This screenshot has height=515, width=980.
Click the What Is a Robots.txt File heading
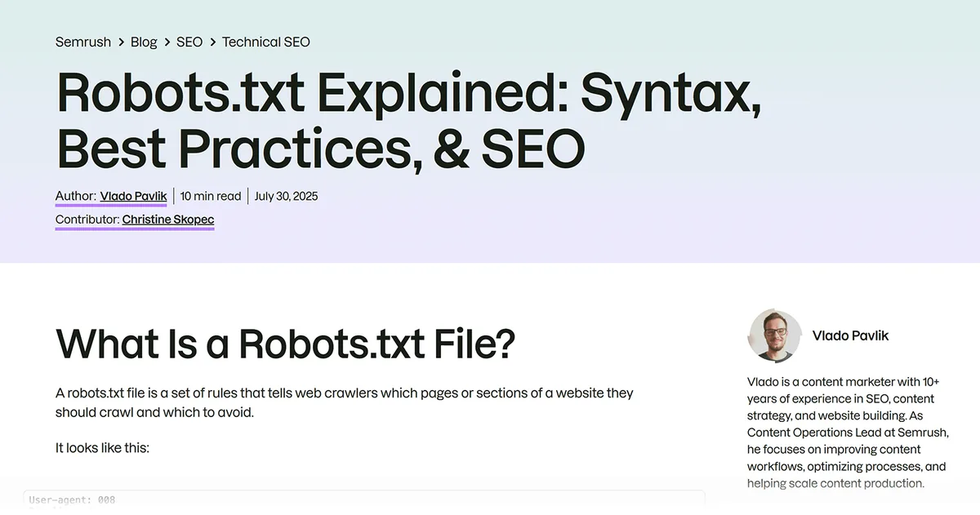(286, 344)
